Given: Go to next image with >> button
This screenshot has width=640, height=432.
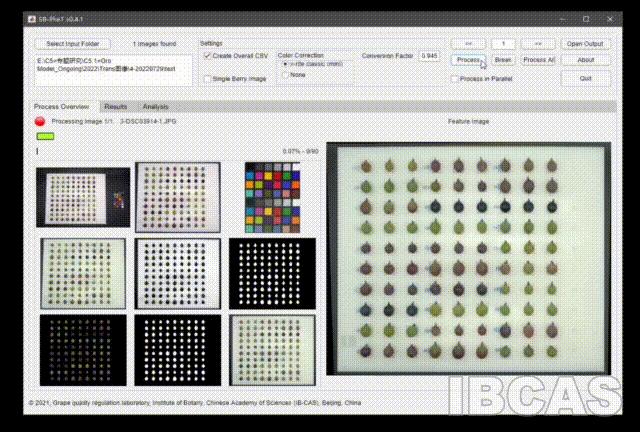Looking at the screenshot, I should [538, 44].
